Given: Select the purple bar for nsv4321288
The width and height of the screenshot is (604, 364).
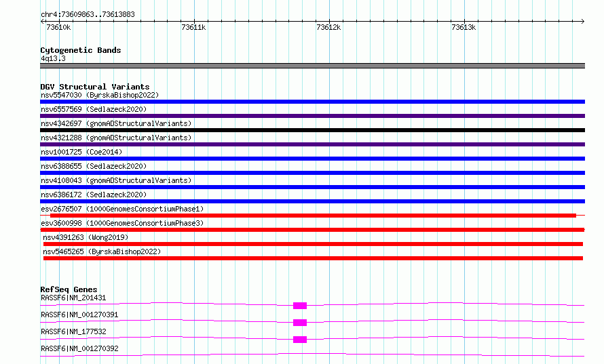Looking at the screenshot, I should [x=312, y=144].
